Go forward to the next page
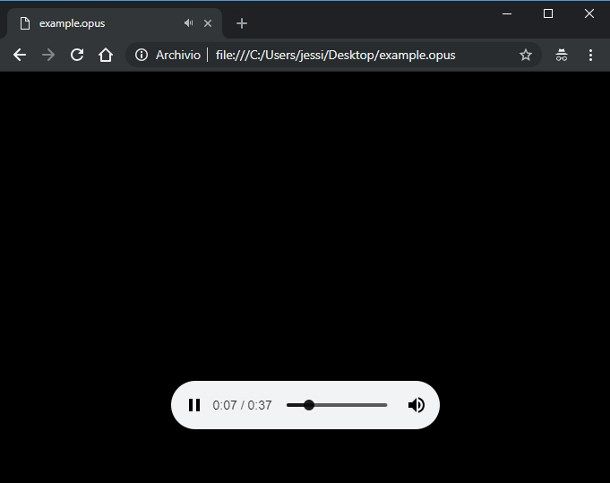The width and height of the screenshot is (610, 483). point(48,55)
